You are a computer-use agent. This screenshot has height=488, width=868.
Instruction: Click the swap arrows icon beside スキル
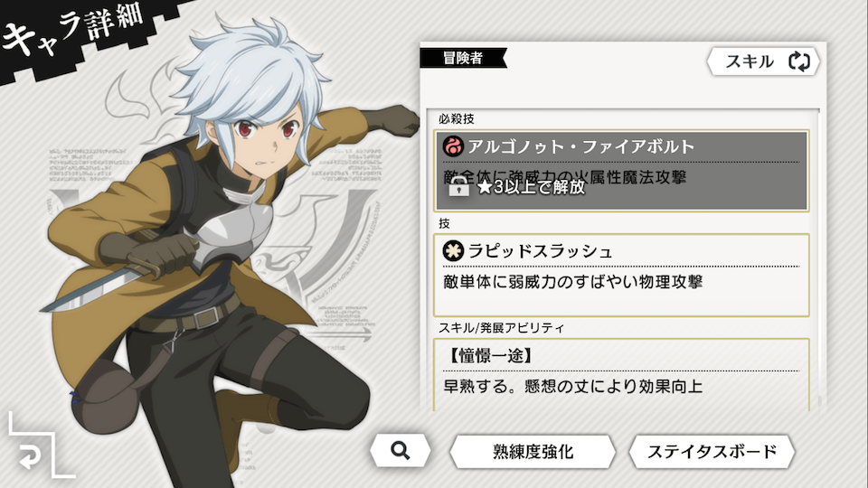(x=798, y=61)
